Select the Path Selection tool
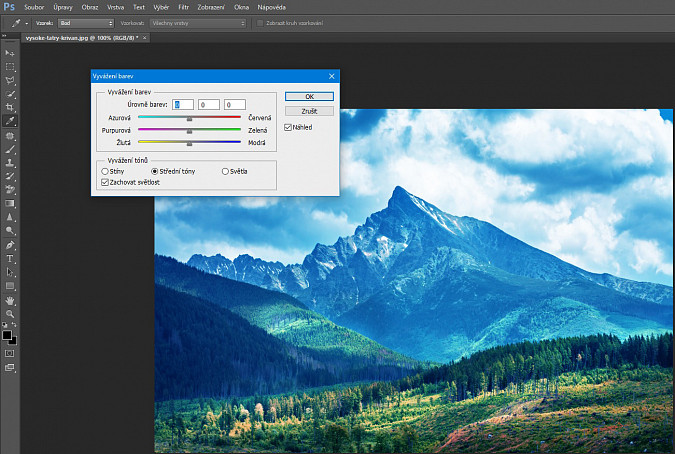Viewport: 675px width, 454px height. click(x=9, y=272)
